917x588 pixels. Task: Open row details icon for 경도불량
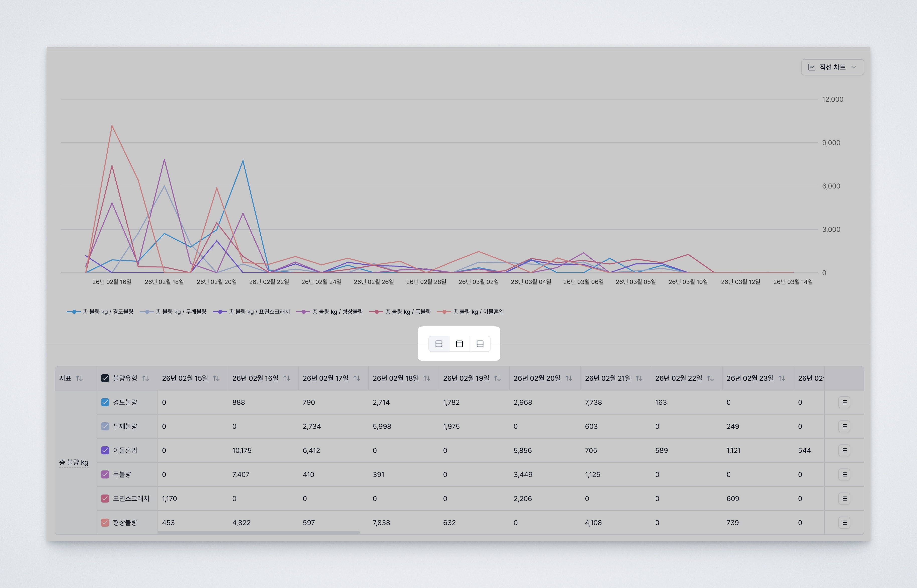coord(845,402)
